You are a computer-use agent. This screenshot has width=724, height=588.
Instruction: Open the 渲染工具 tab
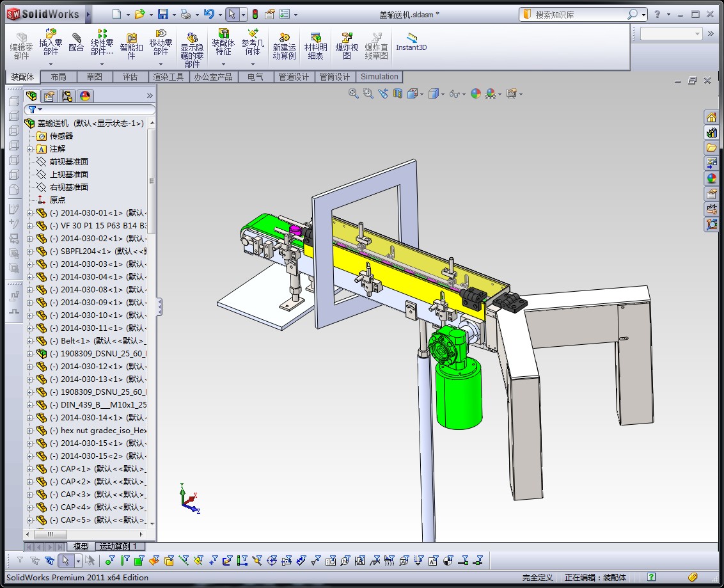pyautogui.click(x=169, y=77)
